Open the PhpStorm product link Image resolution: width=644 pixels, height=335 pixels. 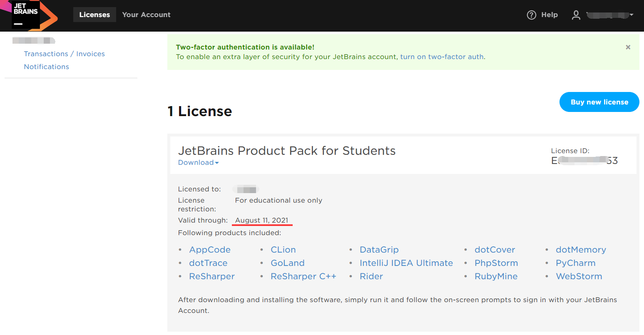pos(496,263)
